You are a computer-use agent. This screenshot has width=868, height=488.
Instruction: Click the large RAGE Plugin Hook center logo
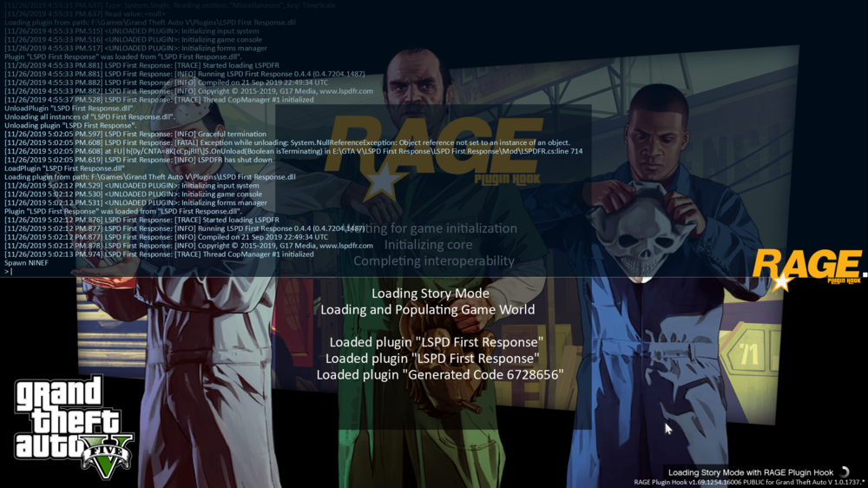click(433, 154)
